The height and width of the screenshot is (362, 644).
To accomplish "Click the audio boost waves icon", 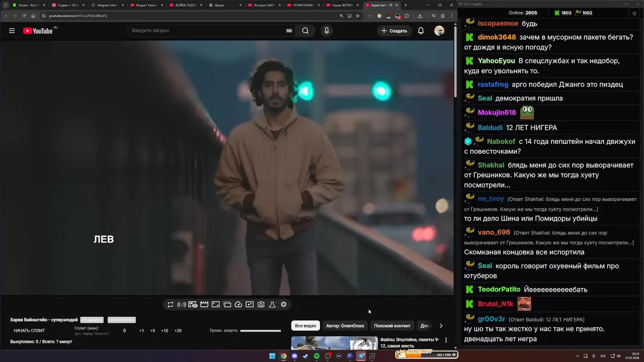I will [x=182, y=305].
